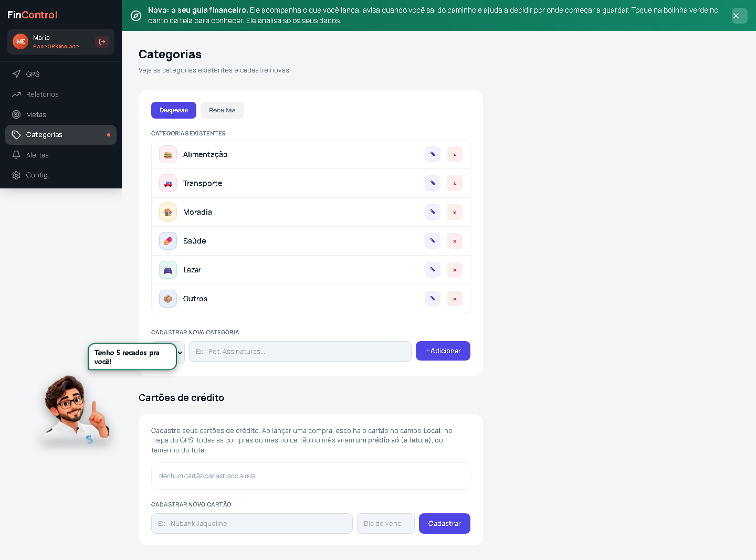
Task: Click the Outros box emoji icon
Action: click(168, 299)
